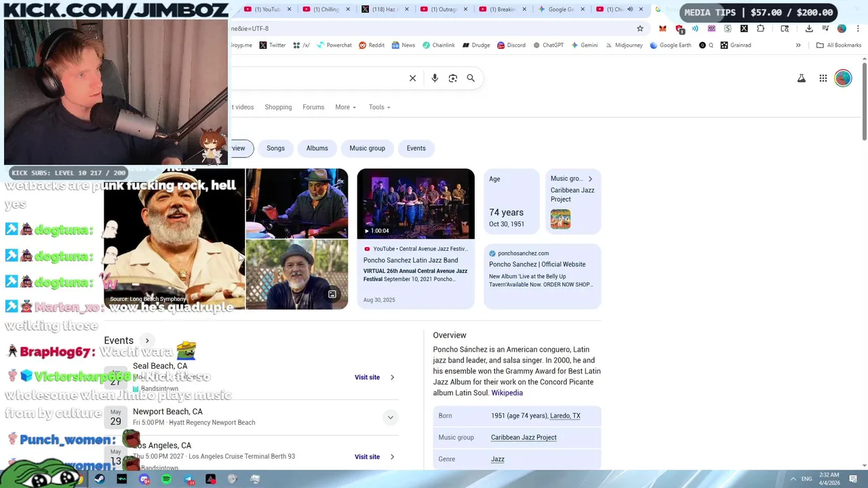The height and width of the screenshot is (488, 868).
Task: Switch to the Forums results tab
Action: tap(313, 107)
